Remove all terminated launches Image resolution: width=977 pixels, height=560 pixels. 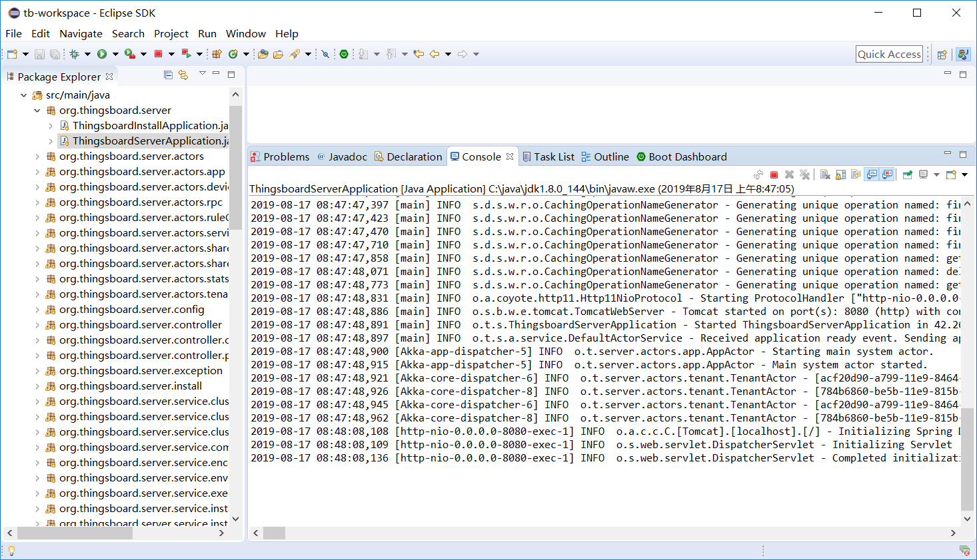[805, 174]
